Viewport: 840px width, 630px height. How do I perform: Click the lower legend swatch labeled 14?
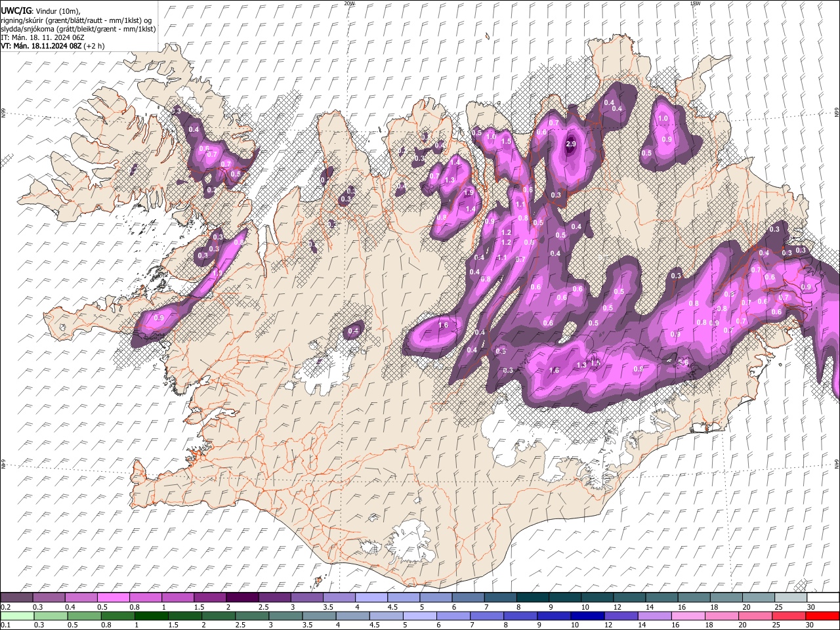655,616
